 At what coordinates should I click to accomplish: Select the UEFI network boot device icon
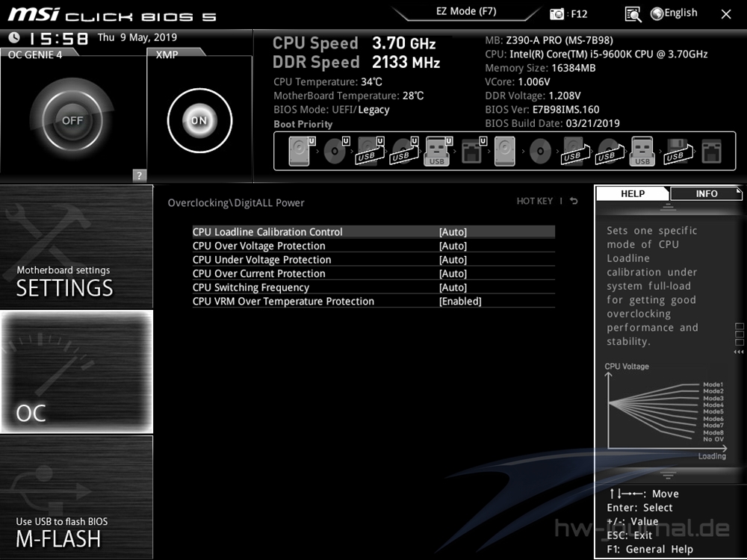474,152
